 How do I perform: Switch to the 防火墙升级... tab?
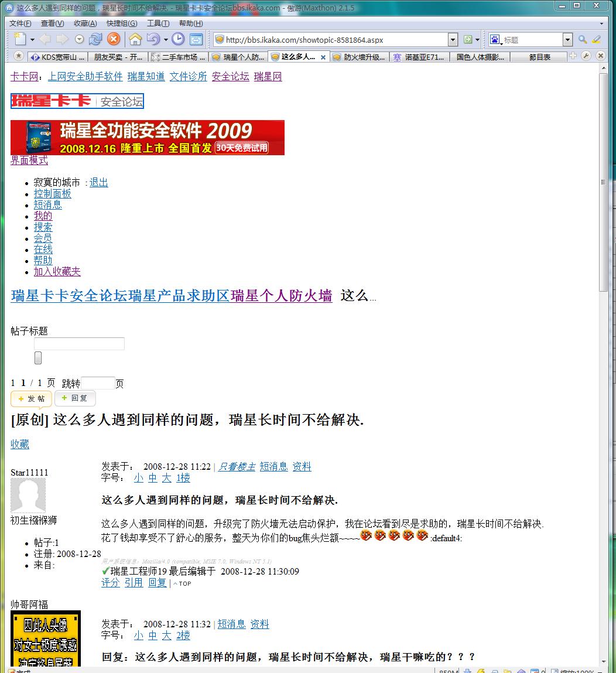(359, 57)
